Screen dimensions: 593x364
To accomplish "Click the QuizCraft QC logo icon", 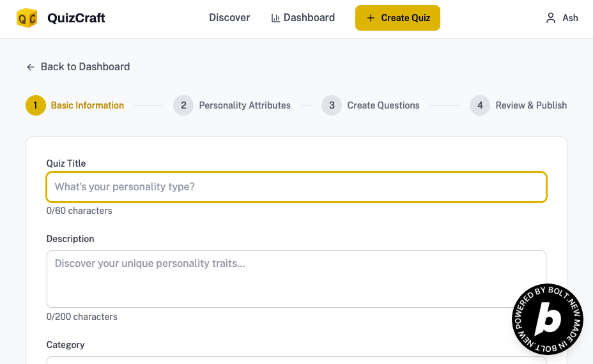I will tap(27, 19).
